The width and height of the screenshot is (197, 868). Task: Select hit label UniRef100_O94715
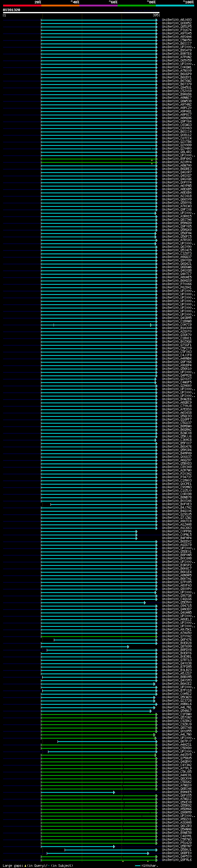pos(177,606)
